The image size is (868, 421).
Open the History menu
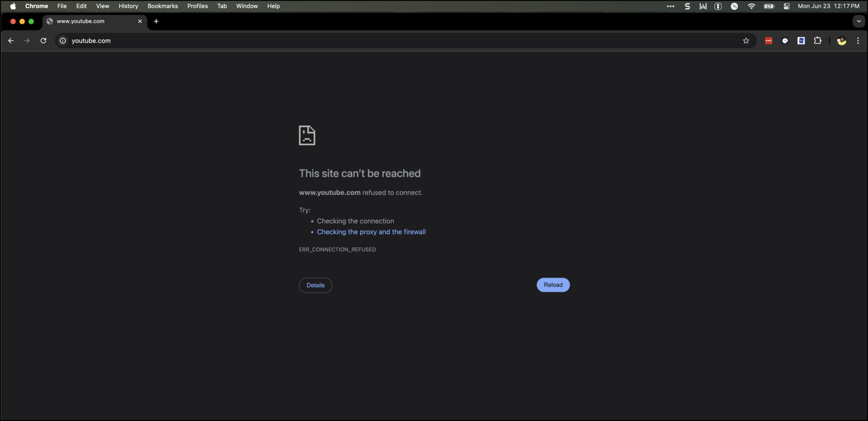(128, 6)
